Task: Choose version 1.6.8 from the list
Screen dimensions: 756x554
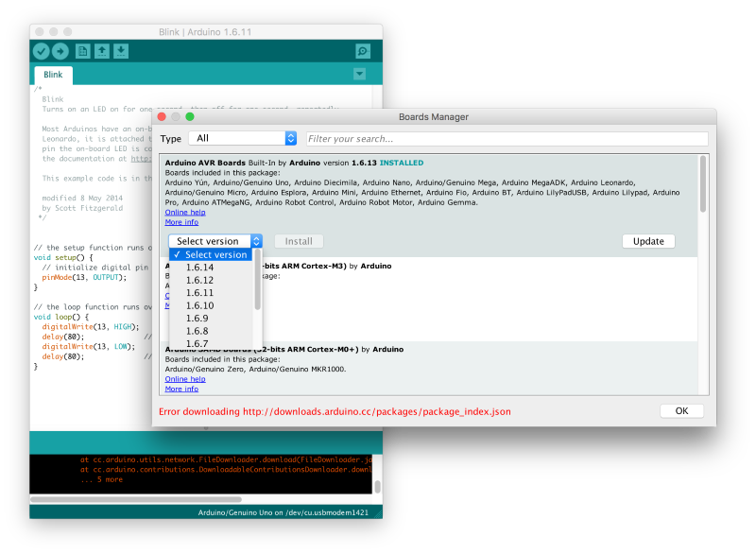Action: pyautogui.click(x=211, y=331)
